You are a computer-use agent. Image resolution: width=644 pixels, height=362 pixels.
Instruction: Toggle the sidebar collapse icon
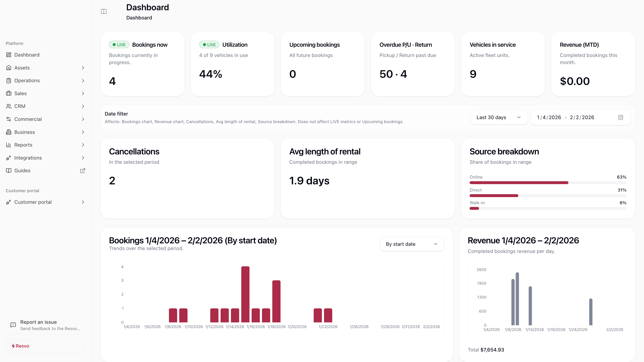point(104,11)
